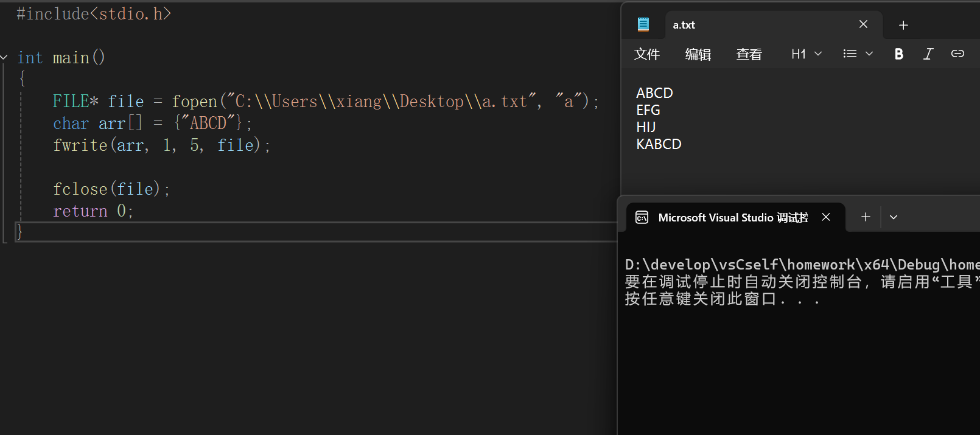Click the console path line D:\develop\vsCself
Viewport: 980px width, 435px height.
point(802,265)
